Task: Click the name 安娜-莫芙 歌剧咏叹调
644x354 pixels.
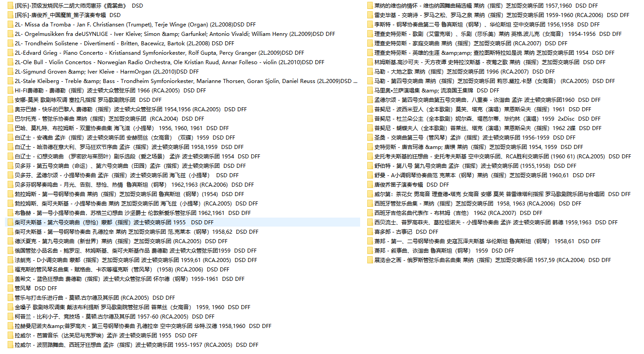Action: coord(88,100)
